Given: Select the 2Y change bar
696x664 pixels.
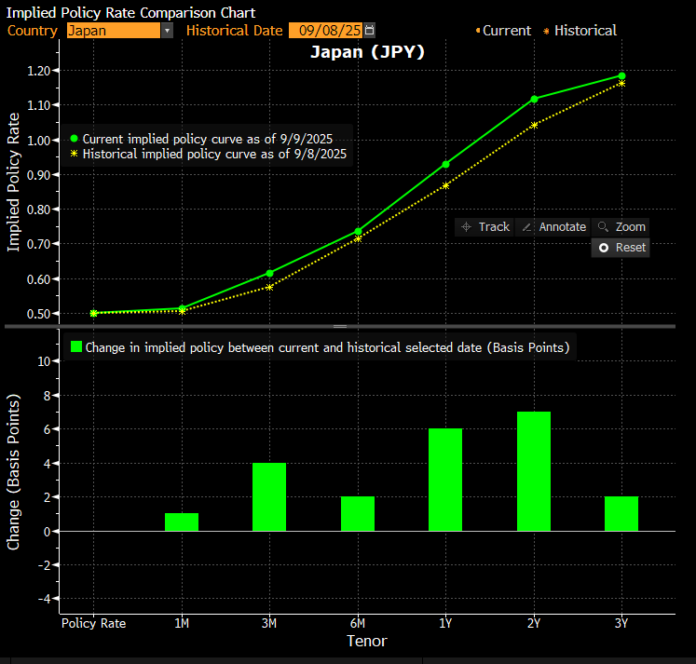Looking at the screenshot, I should (x=534, y=471).
